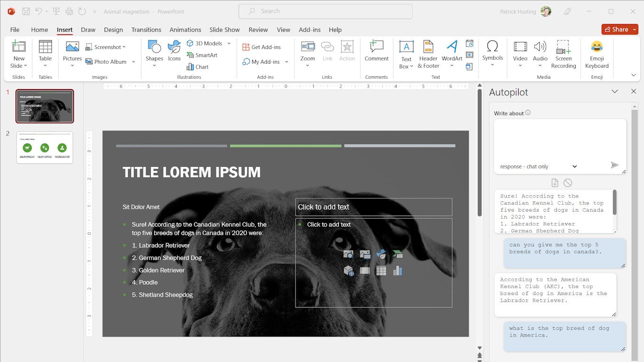This screenshot has height=362, width=644.
Task: Collapse the ribbon with the chevron
Action: pyautogui.click(x=634, y=75)
